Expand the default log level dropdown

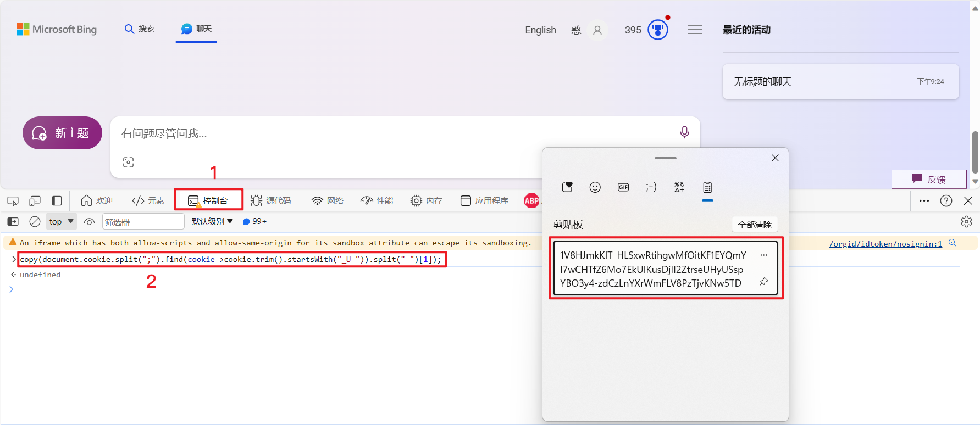pyautogui.click(x=212, y=222)
